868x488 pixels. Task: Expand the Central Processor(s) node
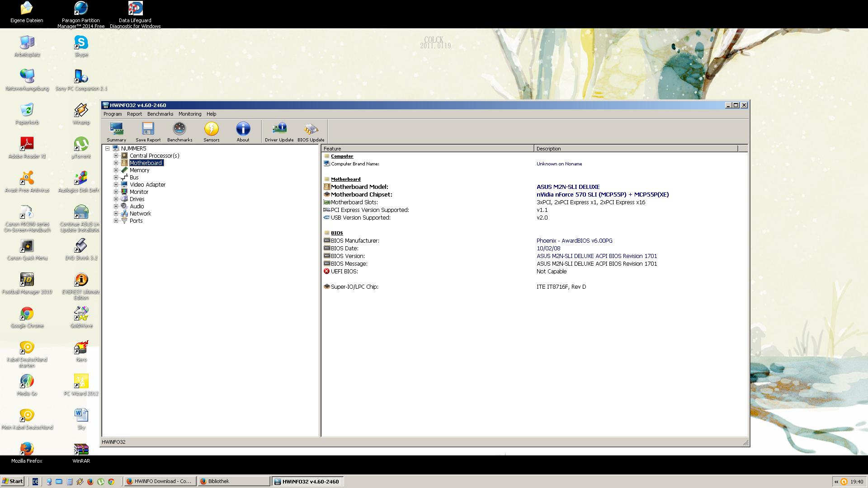116,155
